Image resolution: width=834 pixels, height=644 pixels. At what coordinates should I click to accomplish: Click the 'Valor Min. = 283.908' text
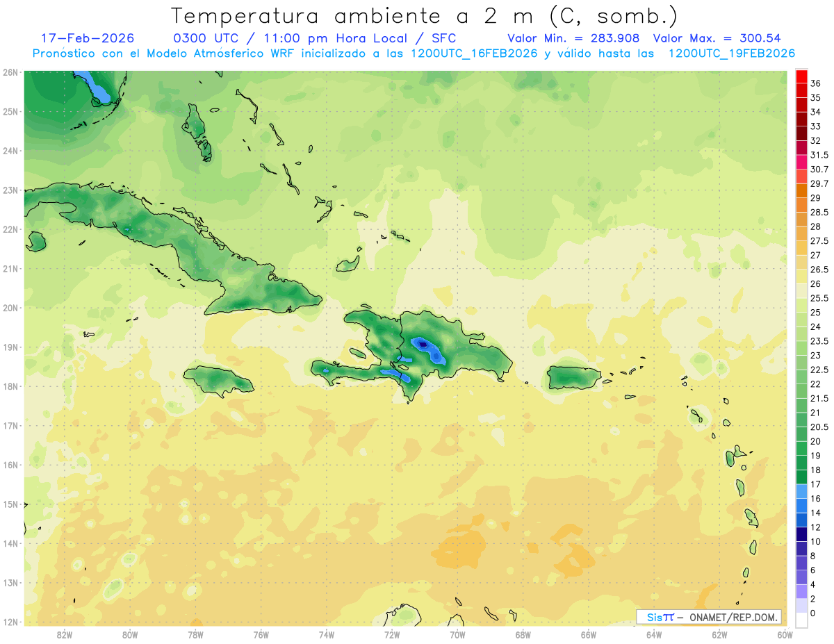point(573,38)
